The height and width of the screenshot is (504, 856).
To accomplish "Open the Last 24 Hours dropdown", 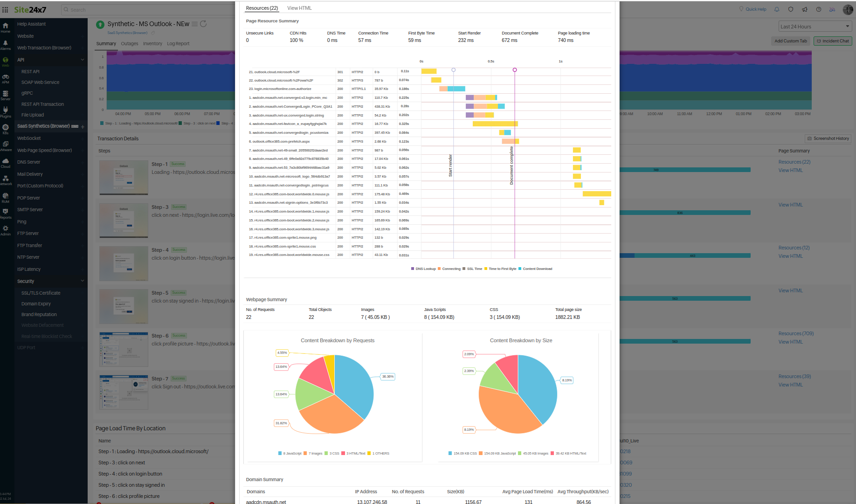I will (x=815, y=26).
